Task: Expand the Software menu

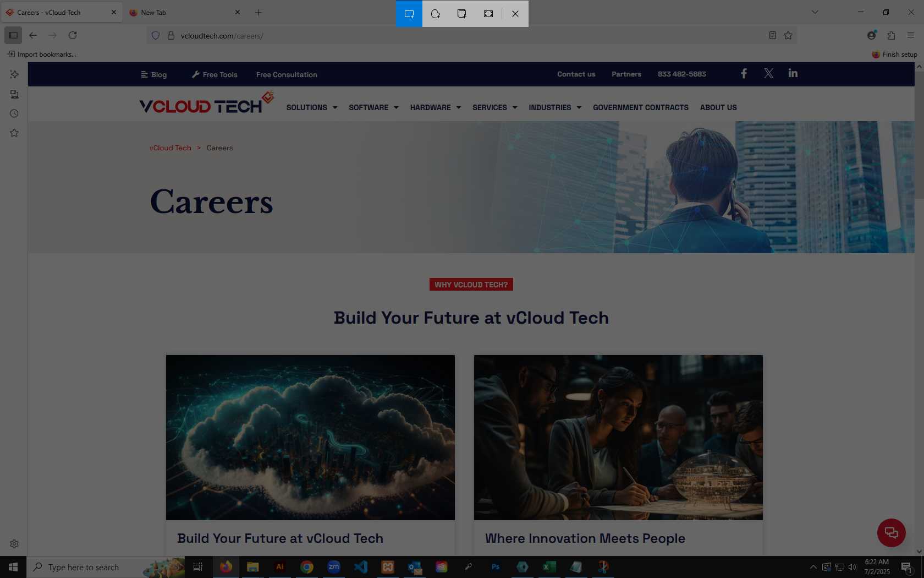Action: tap(373, 107)
